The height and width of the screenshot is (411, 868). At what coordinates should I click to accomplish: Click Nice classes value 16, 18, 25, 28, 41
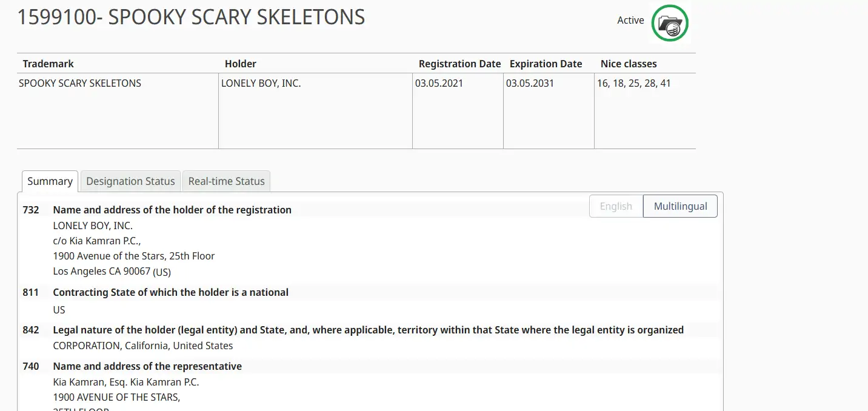click(x=633, y=84)
